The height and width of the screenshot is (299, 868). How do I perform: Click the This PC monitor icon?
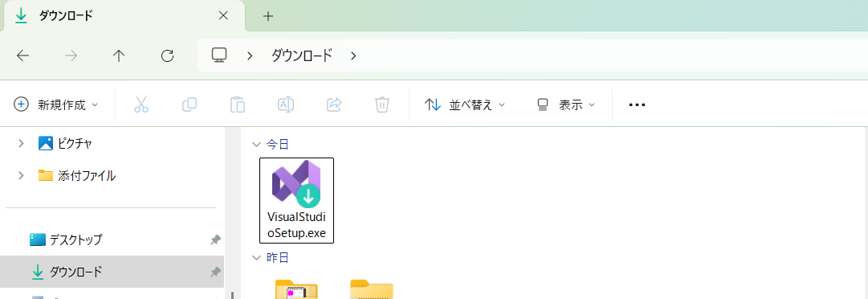tap(219, 55)
